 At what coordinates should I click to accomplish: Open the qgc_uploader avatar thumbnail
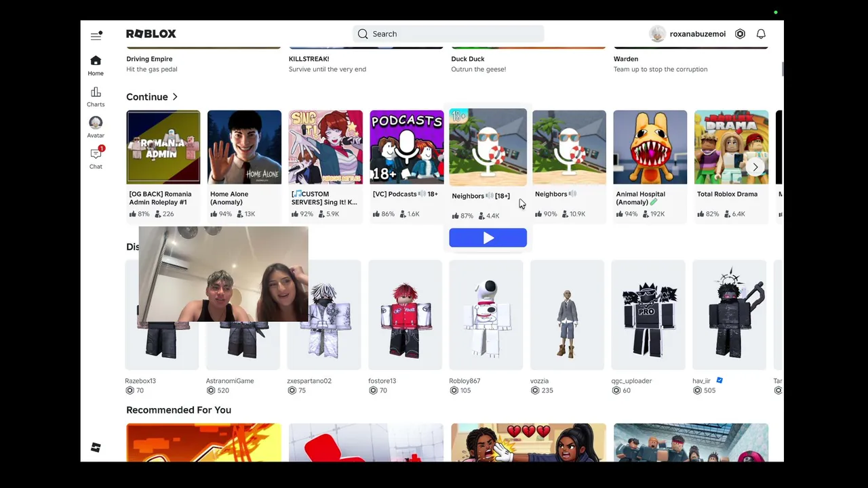[648, 315]
